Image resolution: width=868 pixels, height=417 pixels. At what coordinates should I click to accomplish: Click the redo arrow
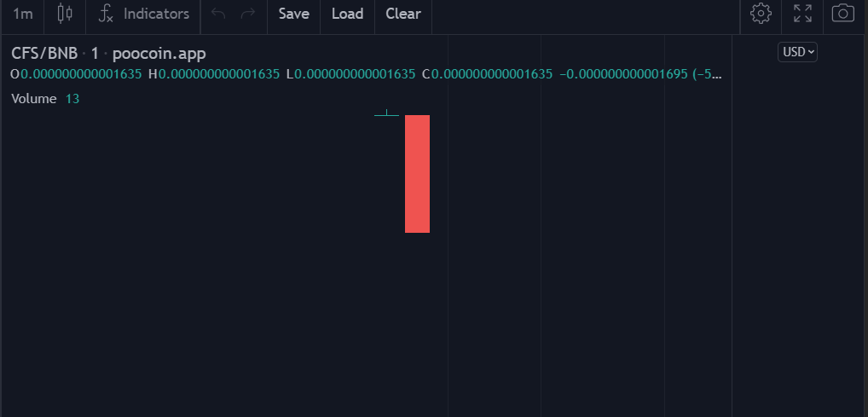point(248,14)
